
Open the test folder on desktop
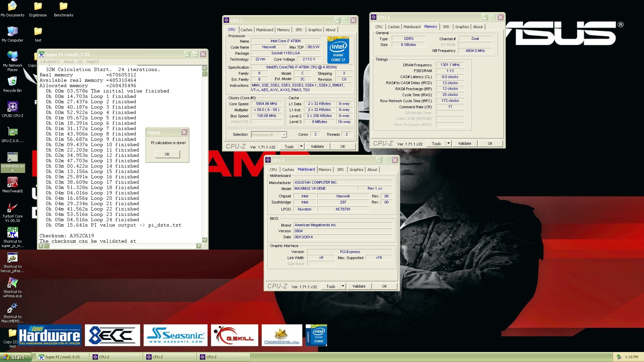[38, 34]
